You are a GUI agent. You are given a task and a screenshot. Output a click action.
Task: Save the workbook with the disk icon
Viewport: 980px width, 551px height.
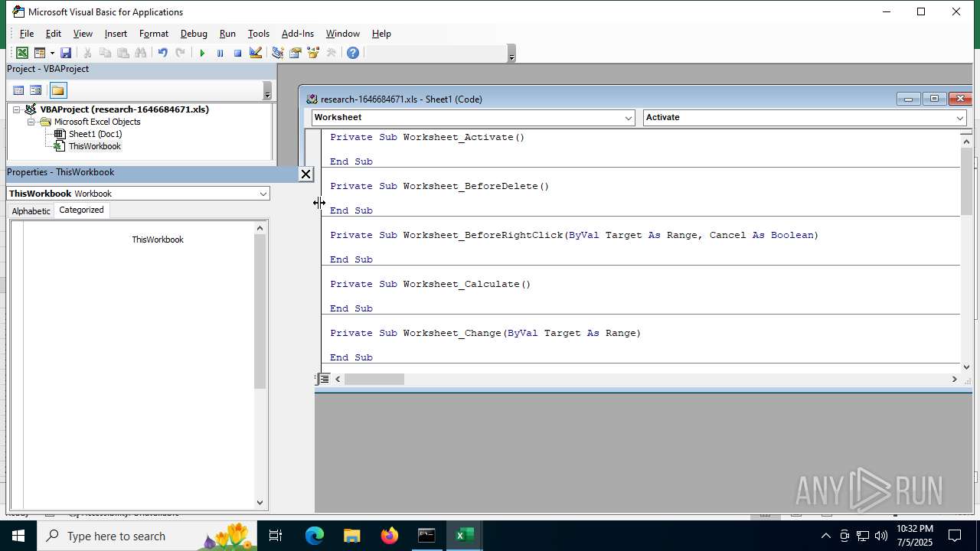click(66, 53)
